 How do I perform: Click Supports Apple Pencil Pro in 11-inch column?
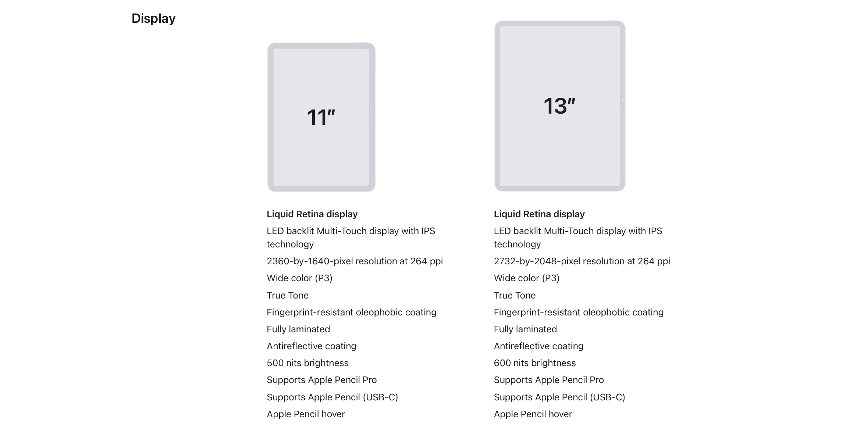pos(321,380)
